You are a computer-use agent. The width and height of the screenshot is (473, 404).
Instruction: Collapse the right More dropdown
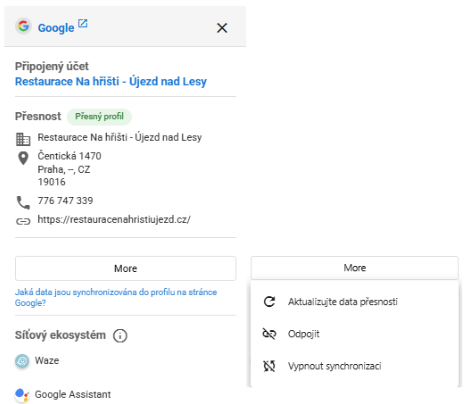pos(355,268)
